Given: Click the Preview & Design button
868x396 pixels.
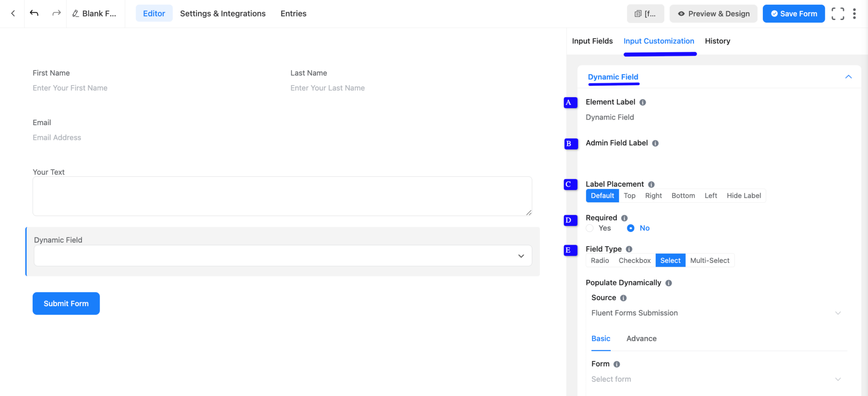Looking at the screenshot, I should 713,13.
